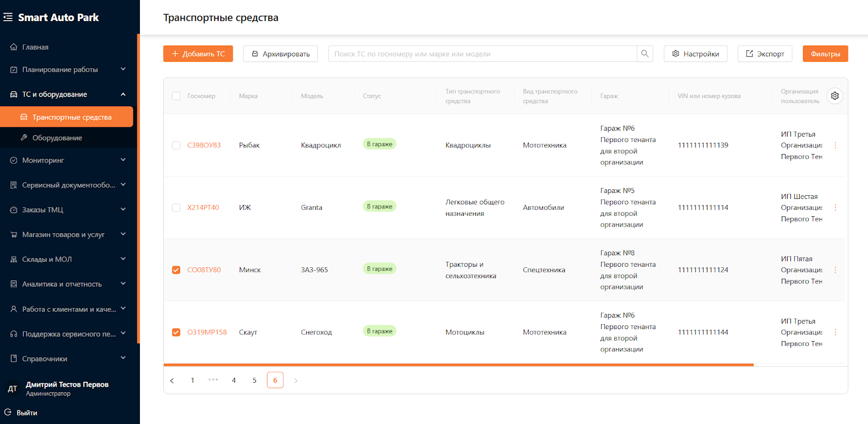Open table column settings gear icon
Viewport: 868px width, 424px height.
point(835,96)
